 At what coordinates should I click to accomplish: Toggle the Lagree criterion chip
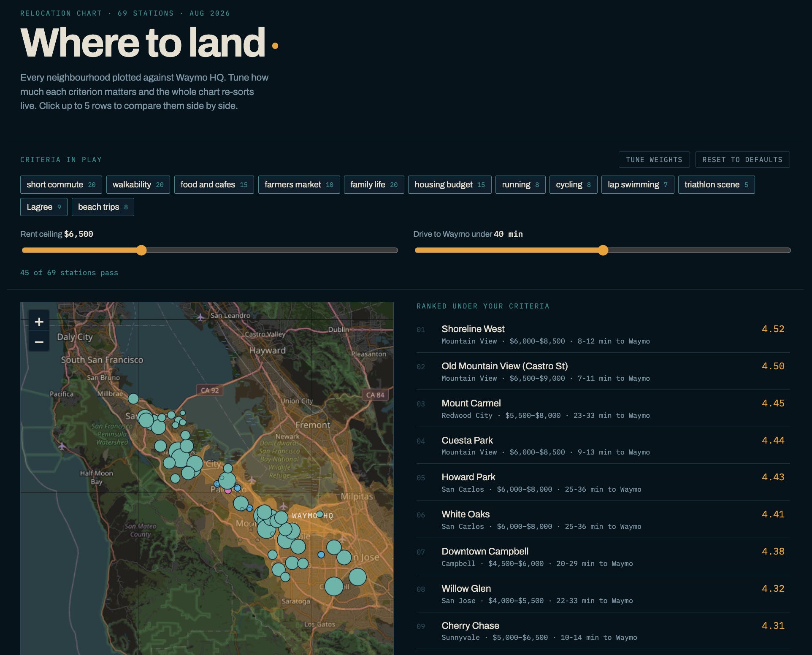44,207
